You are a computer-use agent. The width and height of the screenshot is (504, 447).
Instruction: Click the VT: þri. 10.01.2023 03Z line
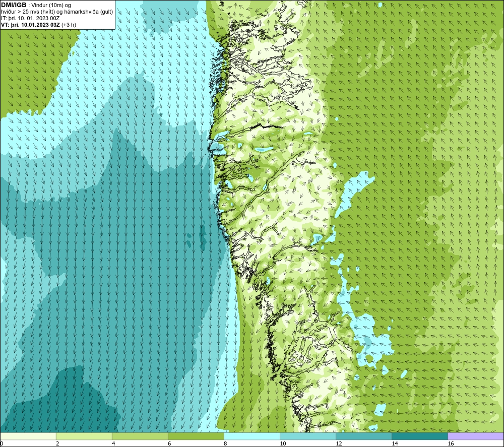[x=39, y=24]
